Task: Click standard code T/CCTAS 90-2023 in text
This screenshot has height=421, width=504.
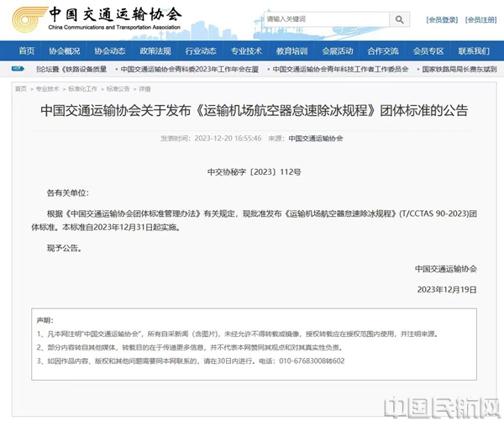Action: tap(434, 213)
